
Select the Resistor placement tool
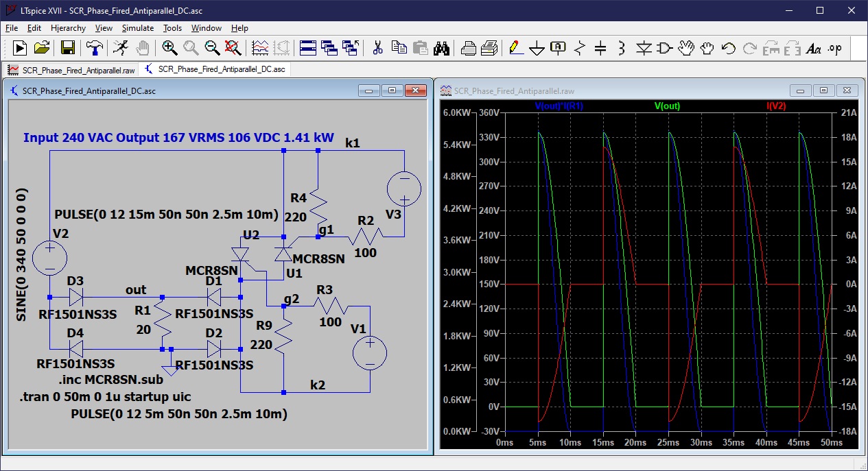(x=580, y=48)
